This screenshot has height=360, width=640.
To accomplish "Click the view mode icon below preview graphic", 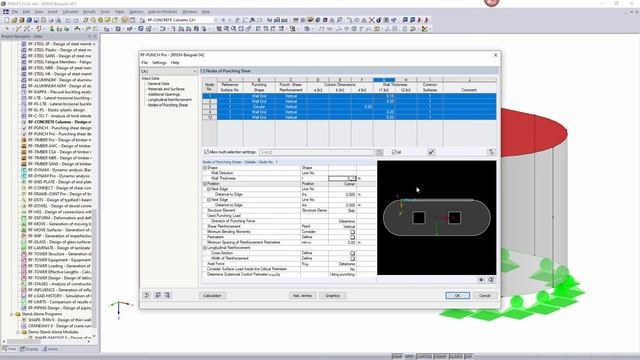I will point(481,280).
